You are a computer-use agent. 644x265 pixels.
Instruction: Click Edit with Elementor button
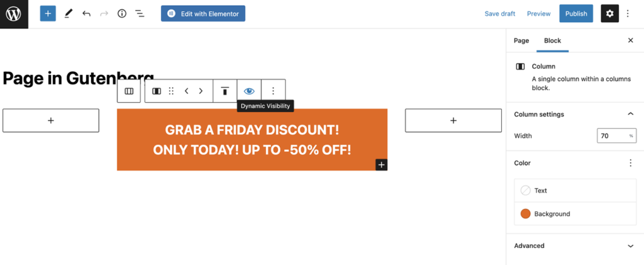coord(203,14)
